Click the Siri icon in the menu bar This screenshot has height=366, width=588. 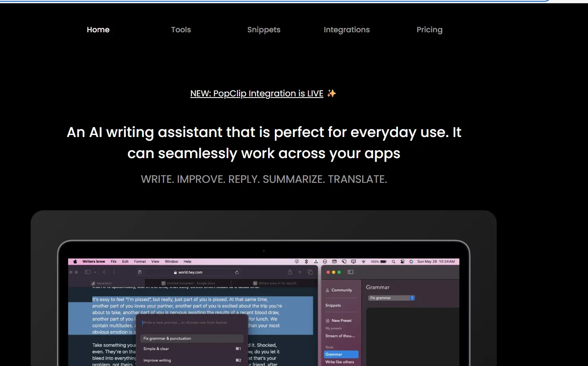(411, 262)
